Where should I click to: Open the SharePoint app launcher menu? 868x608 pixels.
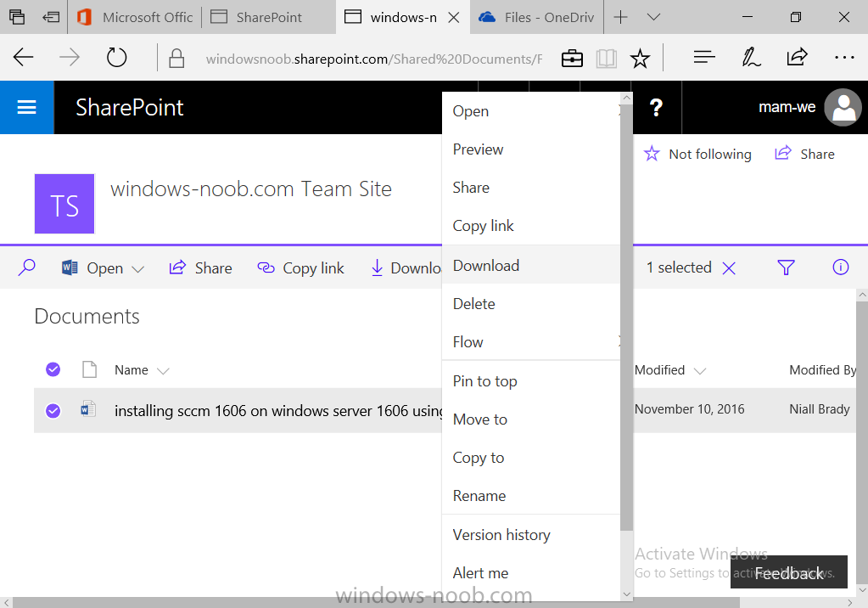click(x=26, y=108)
